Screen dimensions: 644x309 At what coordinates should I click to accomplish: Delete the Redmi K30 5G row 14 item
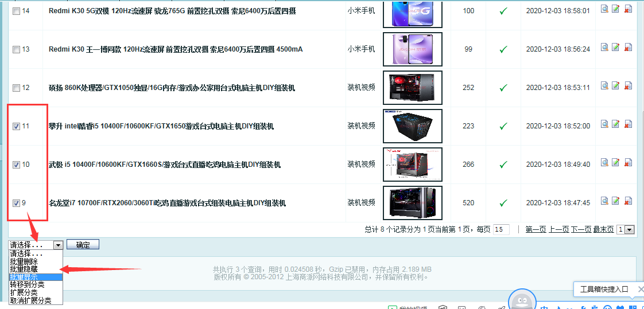point(628,9)
